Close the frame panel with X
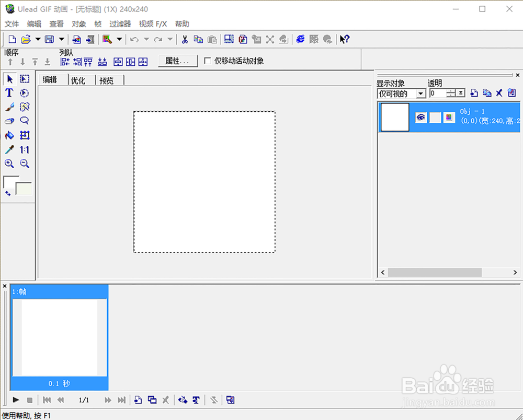Image resolution: width=523 pixels, height=420 pixels. (x=5, y=286)
